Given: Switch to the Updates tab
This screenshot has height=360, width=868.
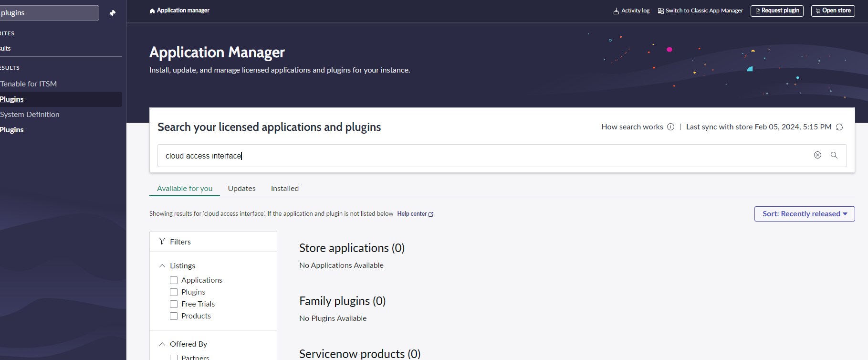Looking at the screenshot, I should 241,189.
